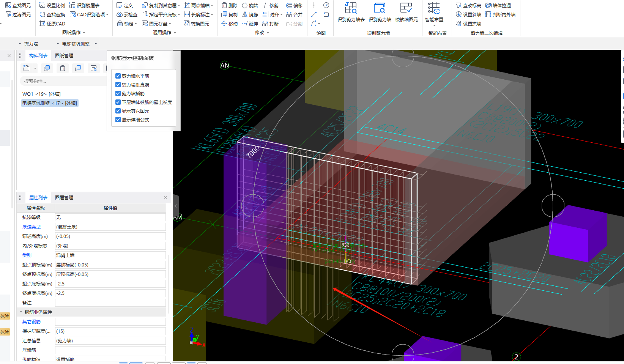Screen dimensions: 624x364
Task: Collapse the left panel with side arrow
Action: 175,206
